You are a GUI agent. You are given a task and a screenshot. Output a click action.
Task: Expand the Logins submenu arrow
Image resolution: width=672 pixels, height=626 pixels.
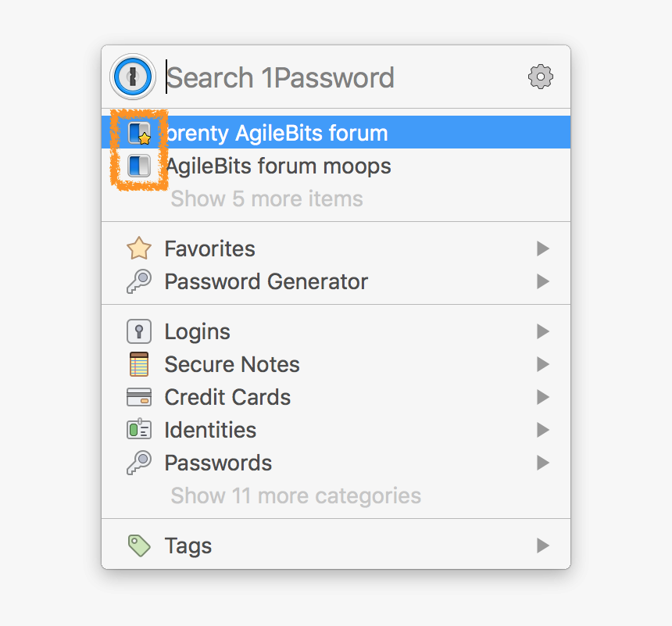542,331
